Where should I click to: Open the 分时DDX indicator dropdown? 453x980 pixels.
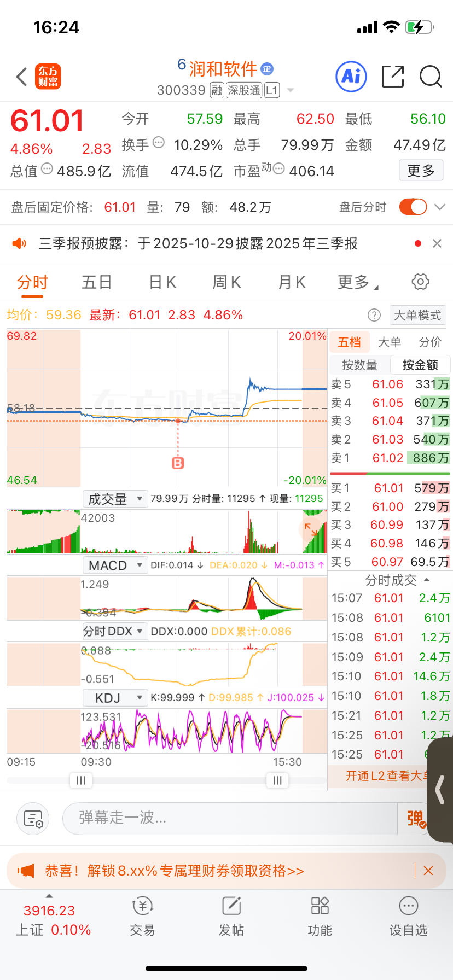[x=115, y=631]
